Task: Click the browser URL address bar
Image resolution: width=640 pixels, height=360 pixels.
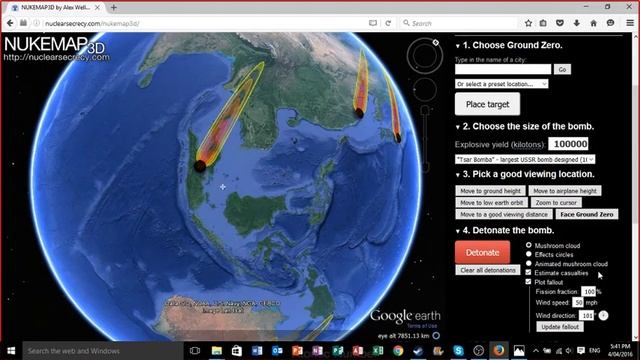Action: [204, 23]
